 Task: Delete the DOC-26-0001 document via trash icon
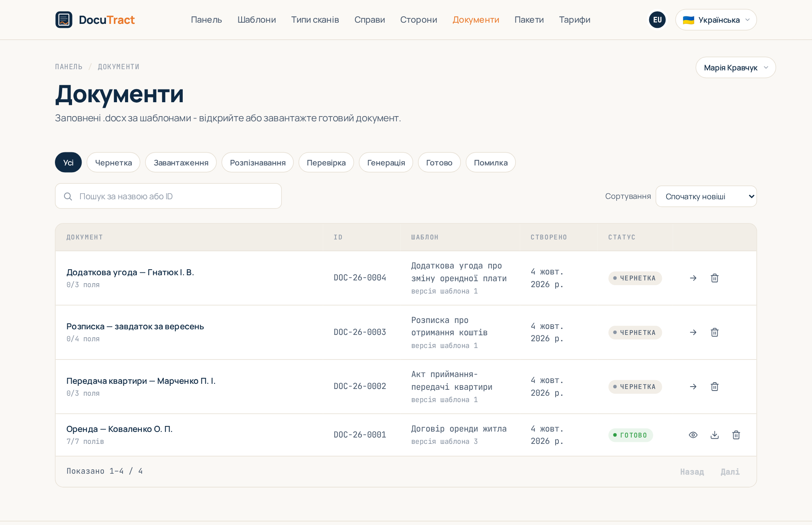736,435
